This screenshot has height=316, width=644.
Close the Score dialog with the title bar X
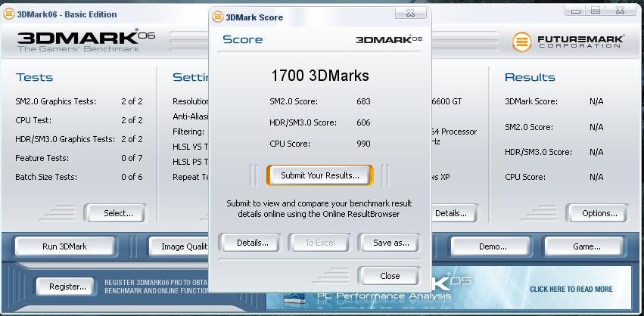[410, 13]
